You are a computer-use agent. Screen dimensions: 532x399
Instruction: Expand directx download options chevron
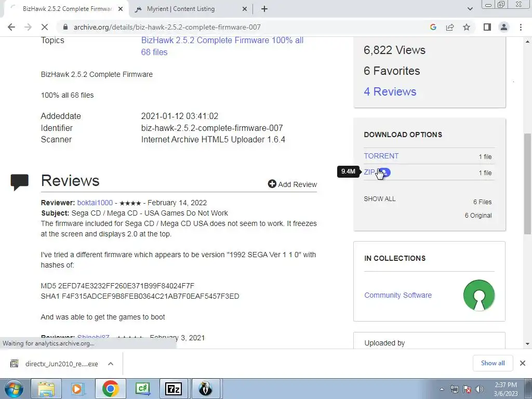(111, 364)
